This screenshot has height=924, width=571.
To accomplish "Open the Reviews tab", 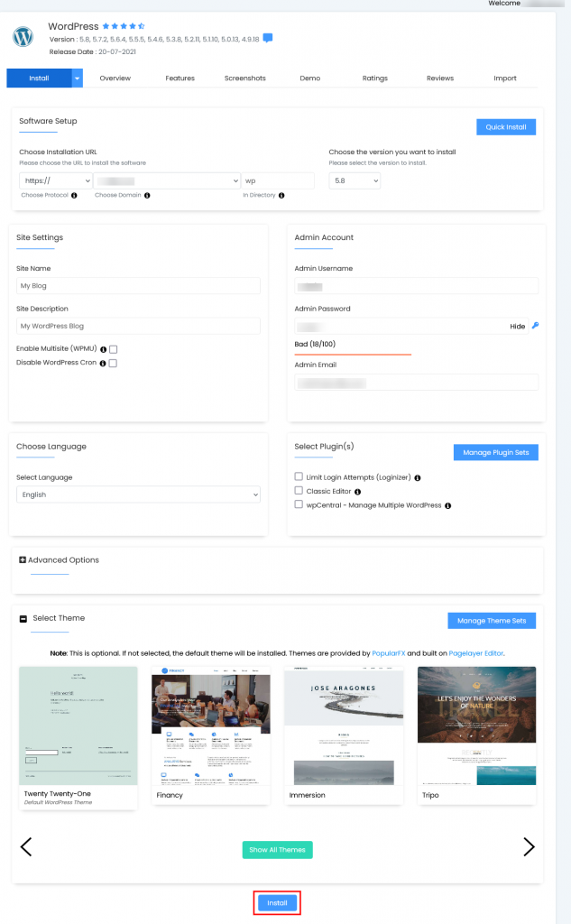I will (x=440, y=78).
